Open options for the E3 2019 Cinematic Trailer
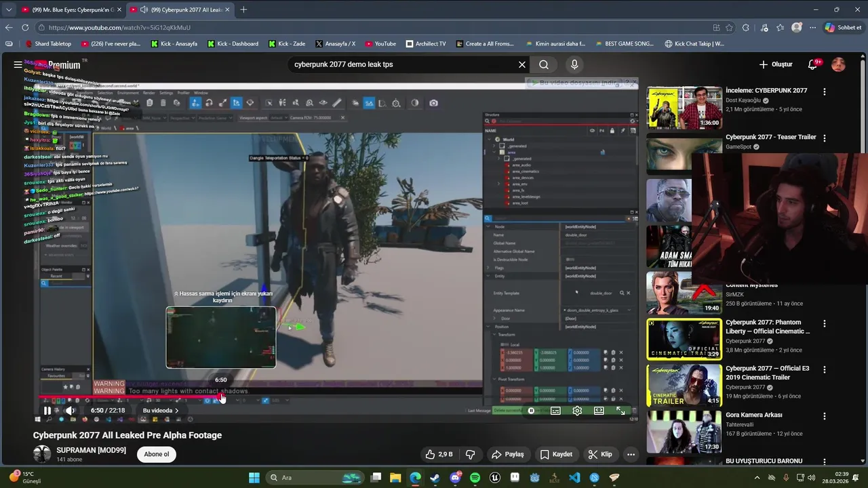 point(825,371)
